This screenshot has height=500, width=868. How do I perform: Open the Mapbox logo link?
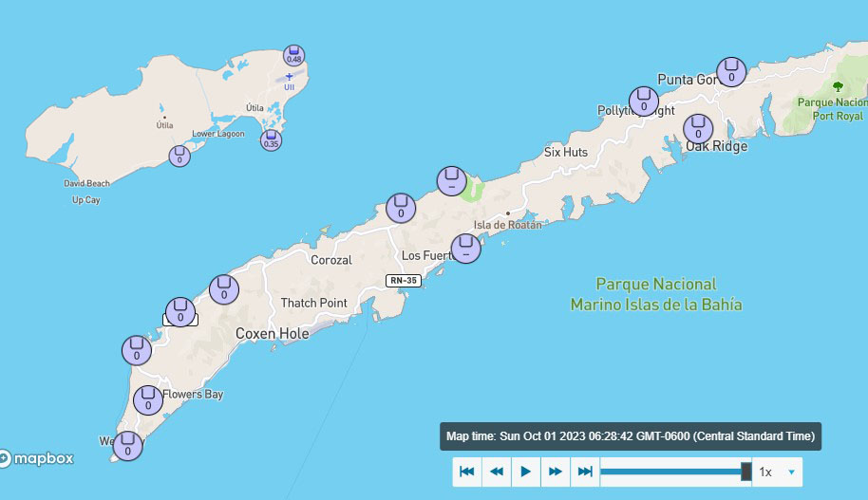point(36,459)
